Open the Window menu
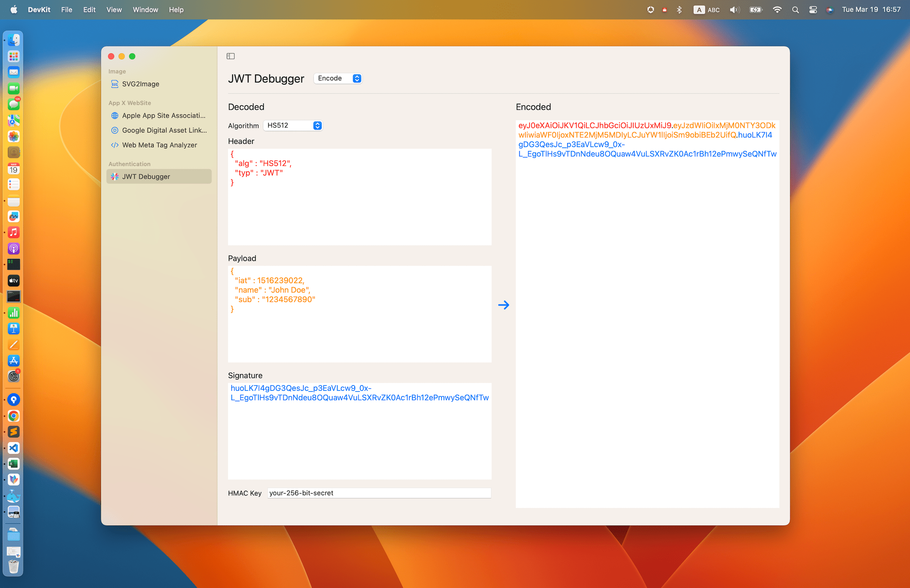The width and height of the screenshot is (910, 588). 145,10
